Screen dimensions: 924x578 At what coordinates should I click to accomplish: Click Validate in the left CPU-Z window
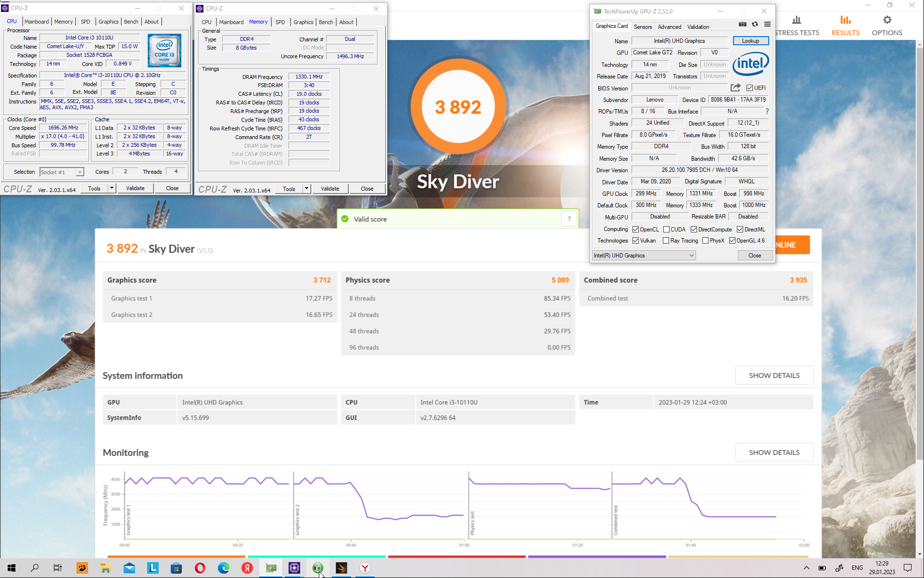click(135, 188)
